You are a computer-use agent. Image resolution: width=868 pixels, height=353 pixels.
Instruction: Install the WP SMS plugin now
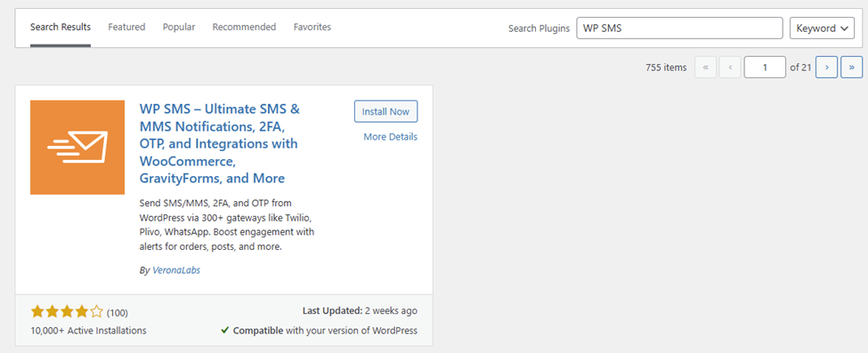click(x=385, y=112)
